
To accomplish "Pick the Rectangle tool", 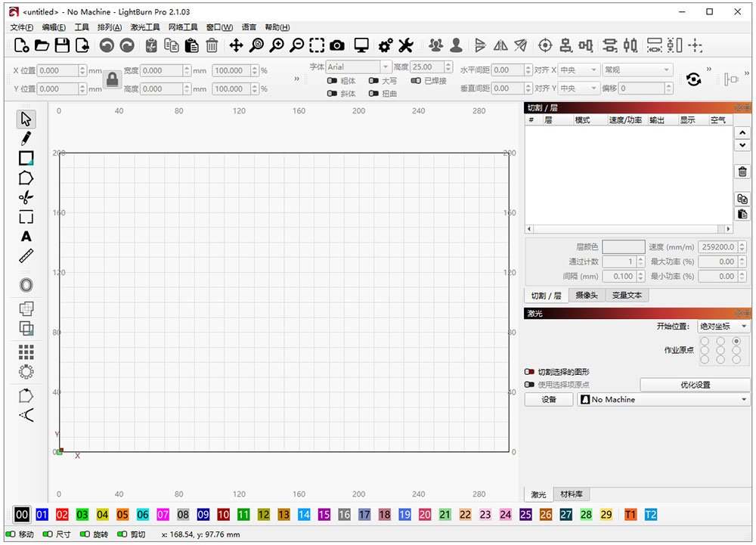I will click(x=26, y=158).
